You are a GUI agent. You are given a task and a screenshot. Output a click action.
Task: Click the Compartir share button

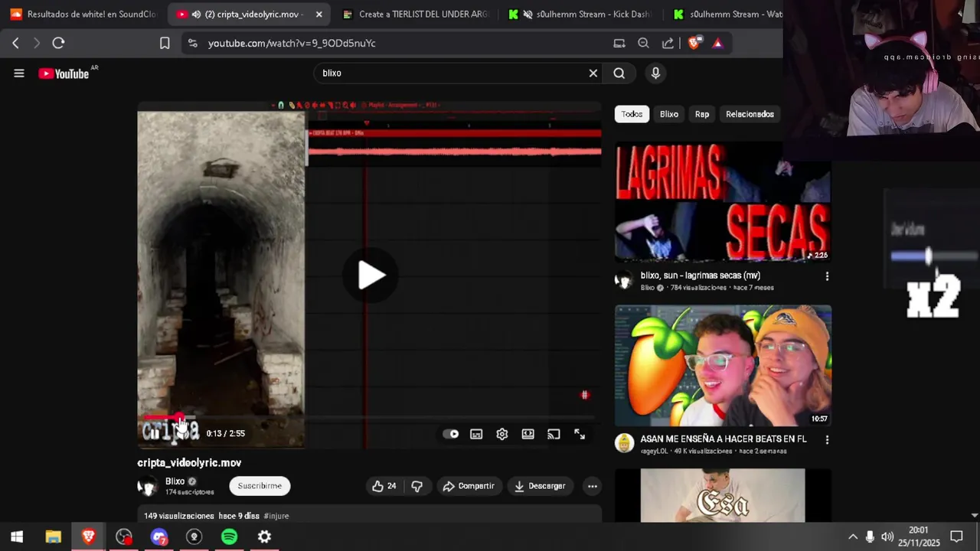[x=469, y=486]
